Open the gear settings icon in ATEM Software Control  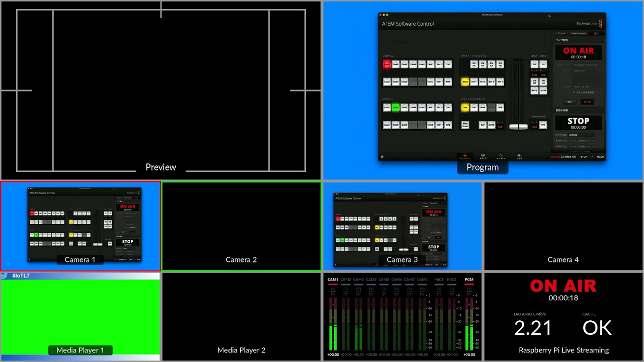pyautogui.click(x=382, y=157)
